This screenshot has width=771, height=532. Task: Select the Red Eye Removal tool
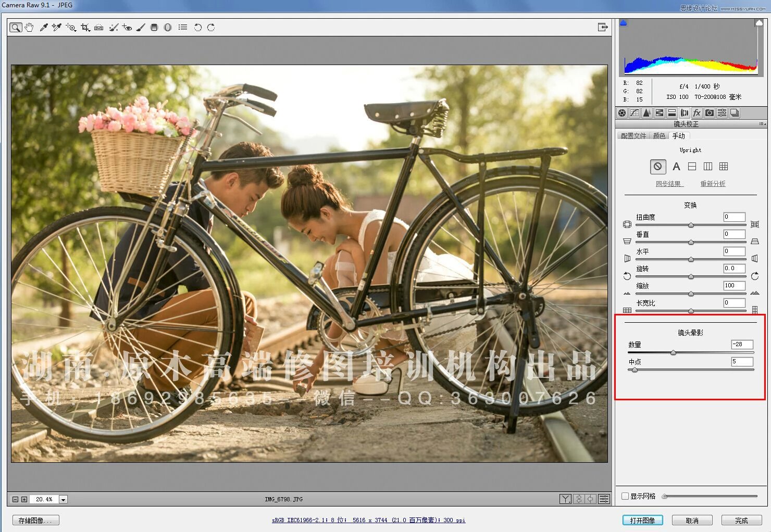(x=127, y=28)
